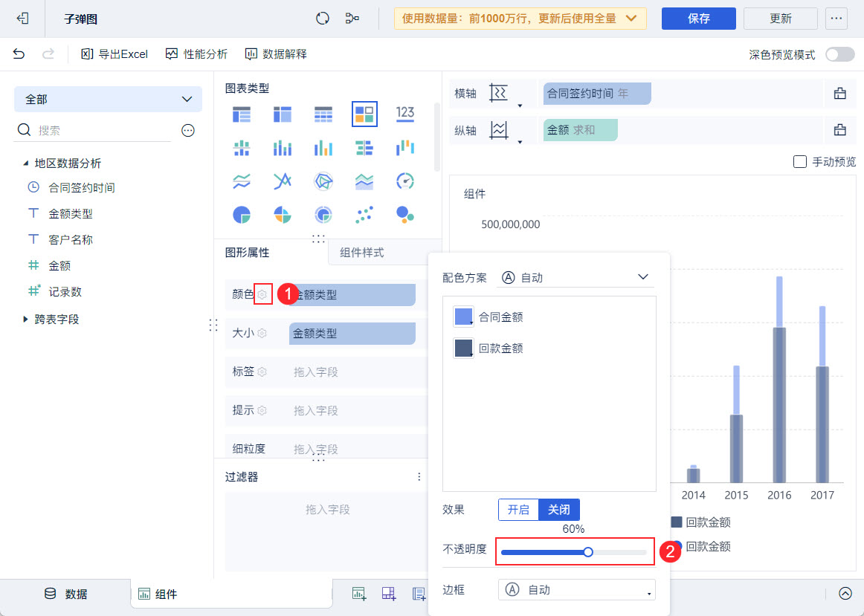The height and width of the screenshot is (616, 864).
Task: Set the 效果 option to 关闭
Action: coord(558,510)
